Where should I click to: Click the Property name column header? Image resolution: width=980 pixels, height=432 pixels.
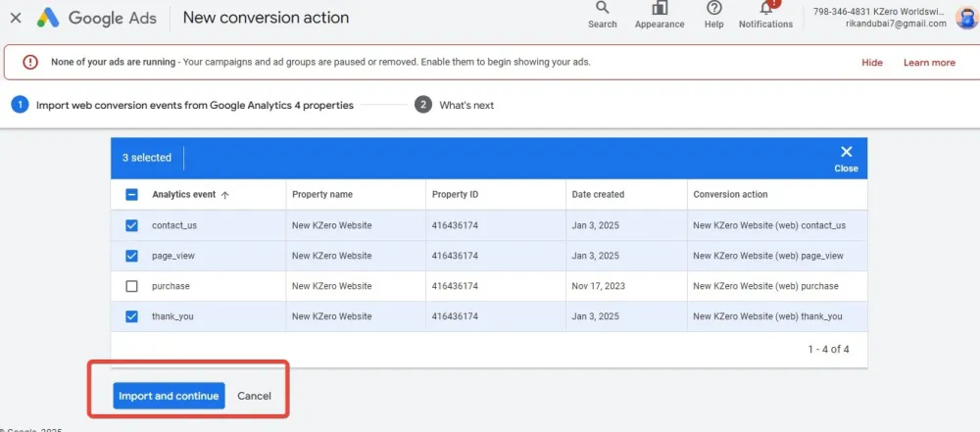click(x=322, y=194)
